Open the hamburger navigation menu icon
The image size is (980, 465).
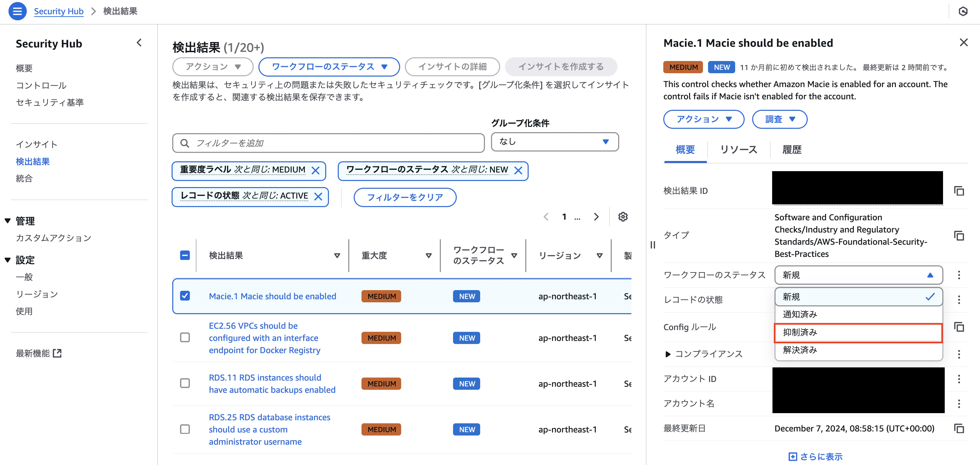[17, 11]
